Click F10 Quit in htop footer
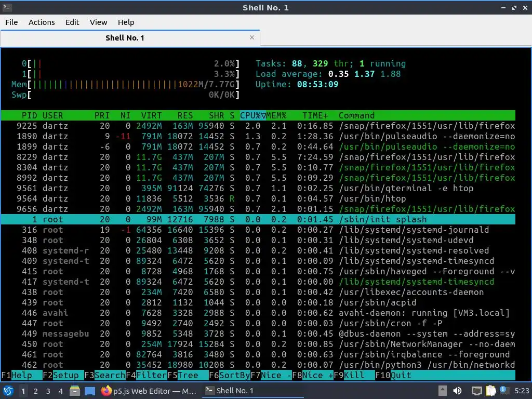 394,375
